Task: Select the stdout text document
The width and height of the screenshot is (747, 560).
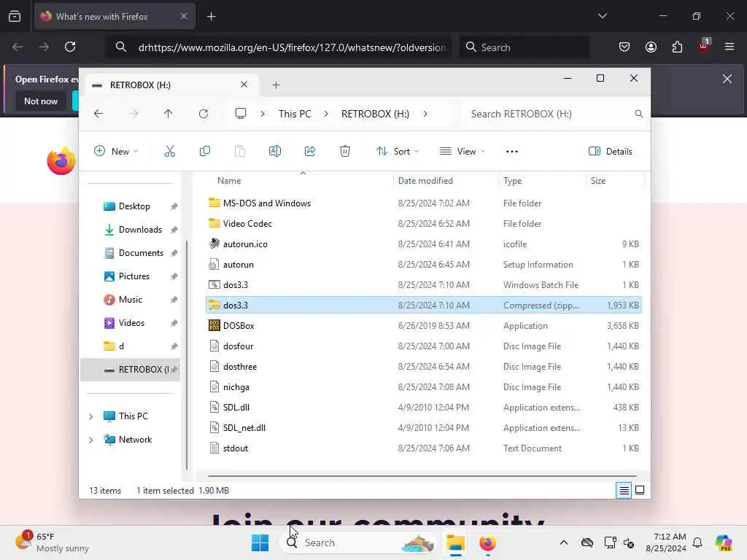Action: [236, 448]
